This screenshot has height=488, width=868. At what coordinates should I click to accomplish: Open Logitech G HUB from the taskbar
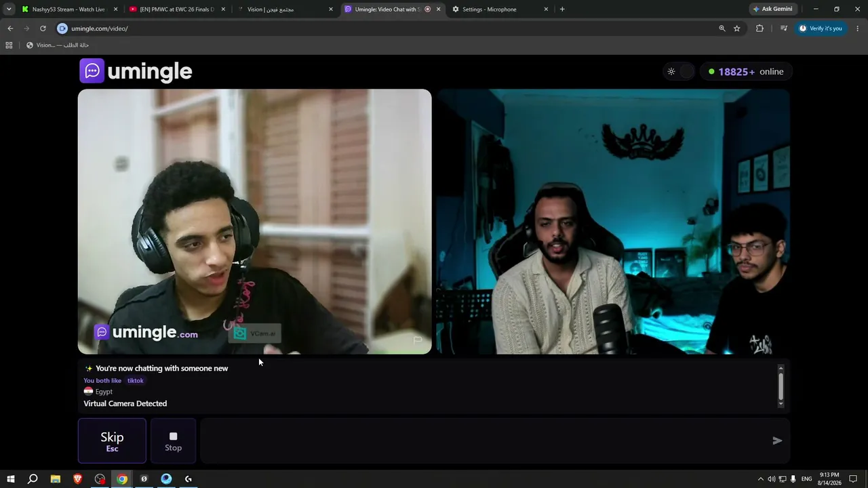[188, 479]
